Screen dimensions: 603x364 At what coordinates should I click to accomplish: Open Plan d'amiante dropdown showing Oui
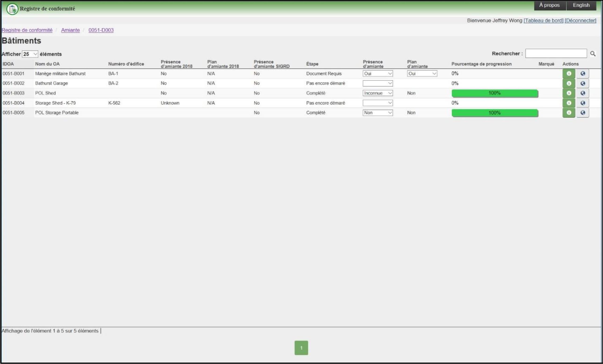(422, 74)
